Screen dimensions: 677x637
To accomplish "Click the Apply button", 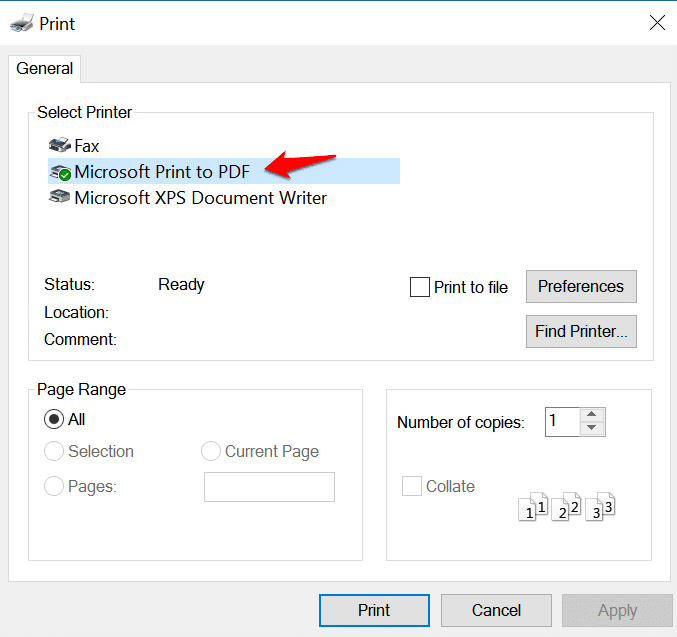I will [617, 610].
